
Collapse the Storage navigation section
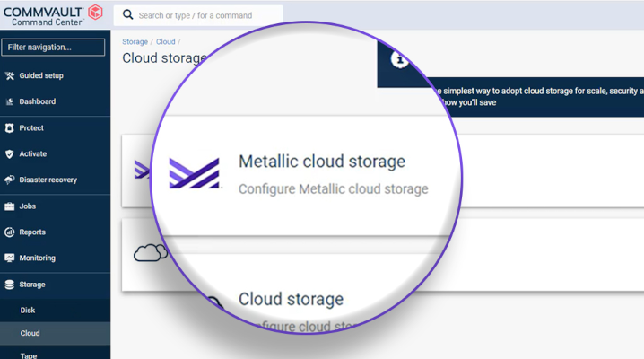[x=32, y=285]
